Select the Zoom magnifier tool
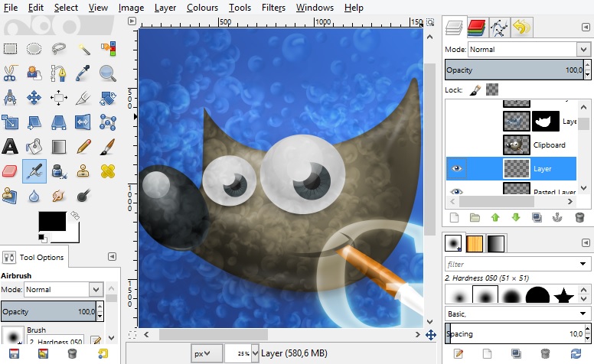594x364 pixels. tap(108, 73)
